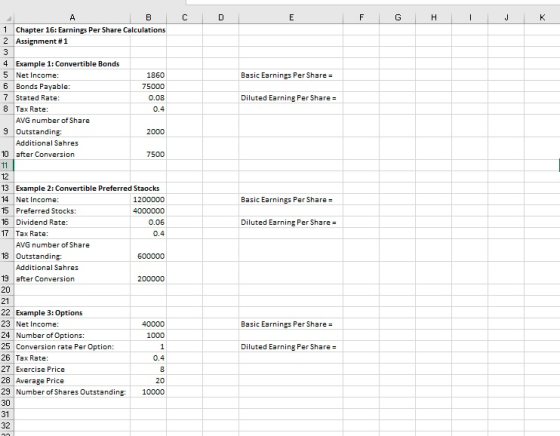Click 'Number of Shares Outstanding:' label

(x=71, y=392)
